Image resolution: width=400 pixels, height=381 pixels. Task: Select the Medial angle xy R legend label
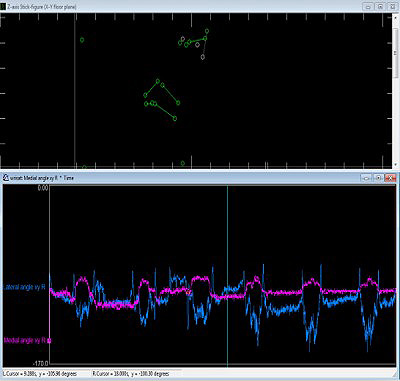(25, 340)
